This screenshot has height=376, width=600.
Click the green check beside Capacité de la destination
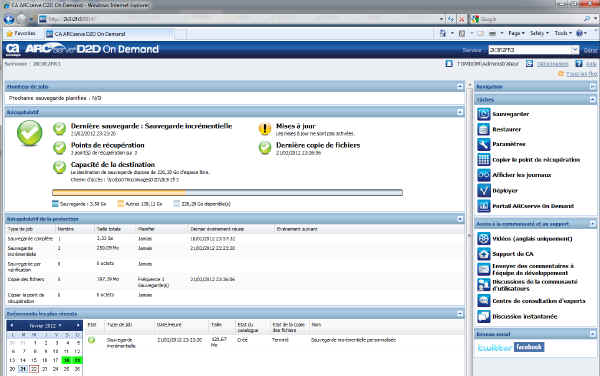coord(59,167)
